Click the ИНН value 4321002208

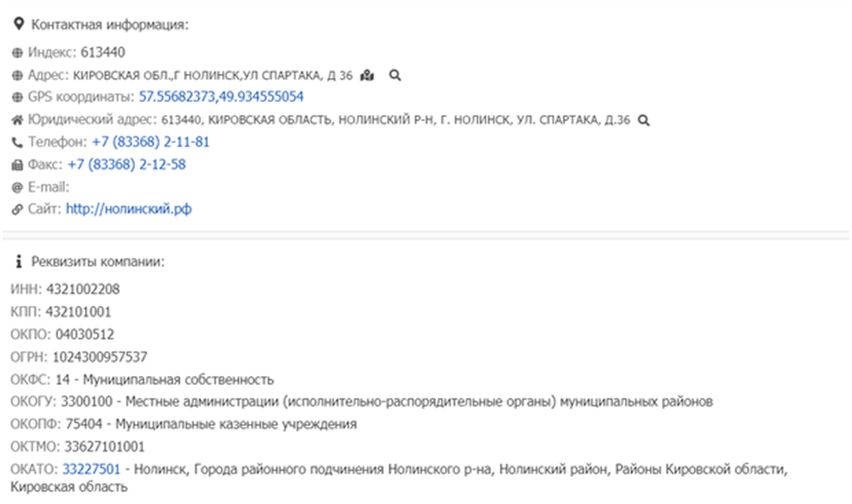[x=83, y=289]
